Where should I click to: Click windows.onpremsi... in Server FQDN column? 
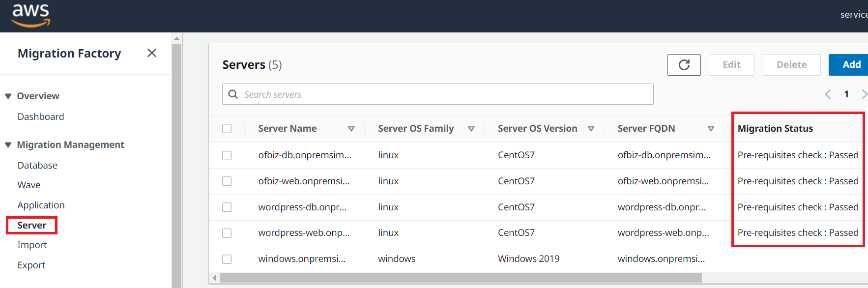click(662, 259)
